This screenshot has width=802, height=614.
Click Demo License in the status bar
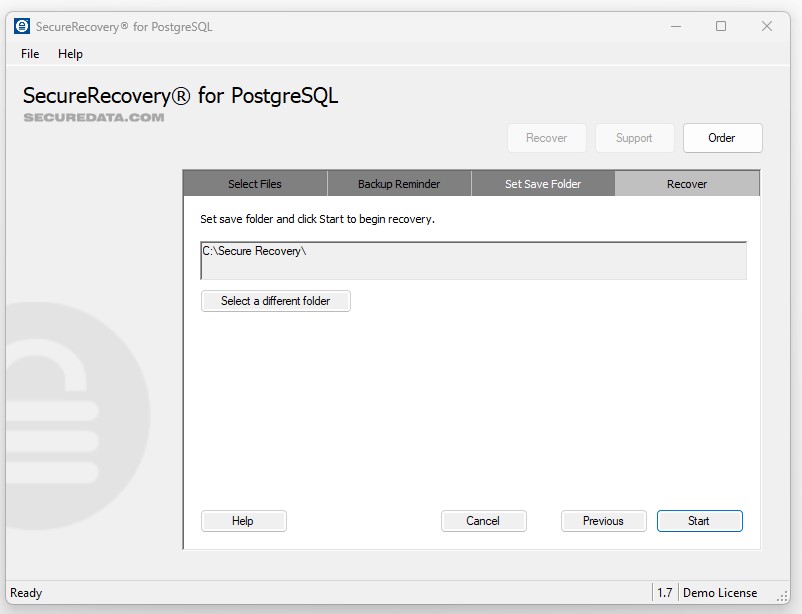722,593
